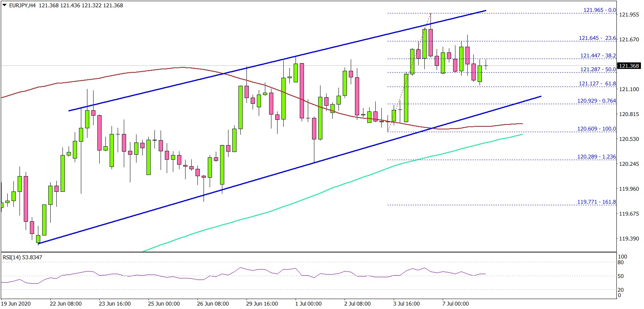Click the RSI(14) 53.8347 indicator label
The width and height of the screenshot is (644, 309).
click(x=22, y=257)
